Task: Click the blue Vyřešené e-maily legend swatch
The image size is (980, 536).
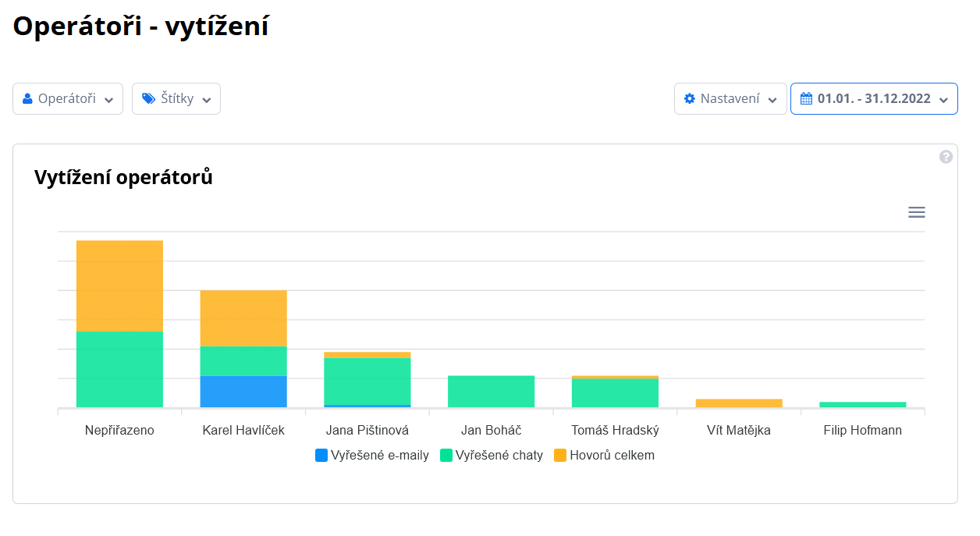Action: (321, 455)
